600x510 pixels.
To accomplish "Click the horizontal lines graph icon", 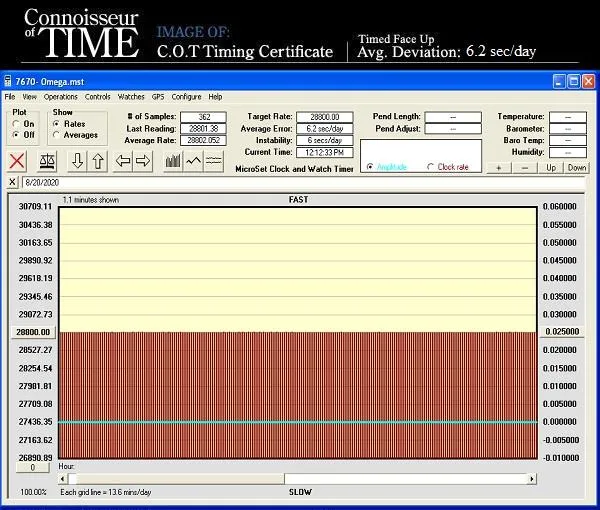I will pyautogui.click(x=214, y=161).
